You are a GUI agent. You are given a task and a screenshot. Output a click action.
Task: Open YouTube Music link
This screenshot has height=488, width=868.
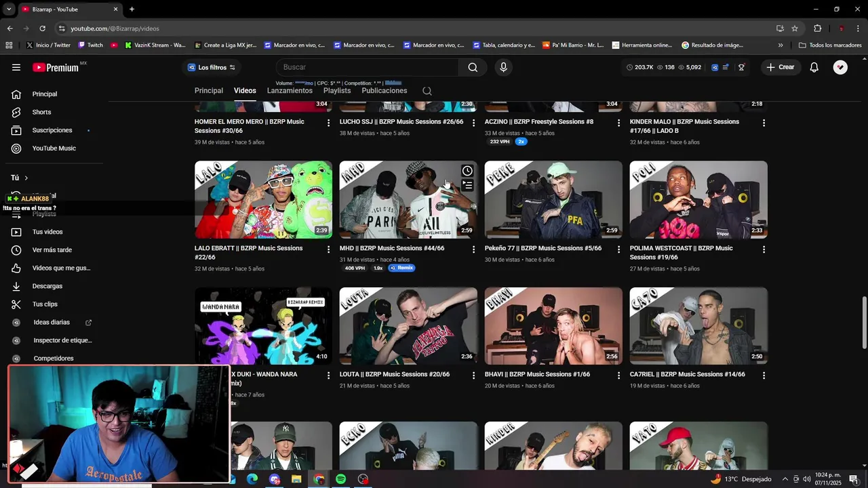coord(54,148)
